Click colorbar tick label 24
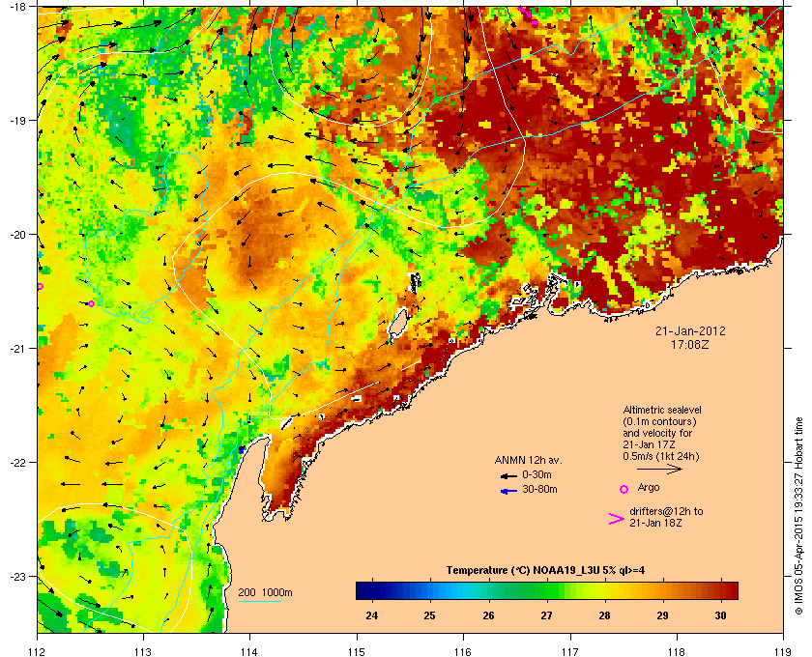This screenshot has height=657, width=812. point(371,615)
